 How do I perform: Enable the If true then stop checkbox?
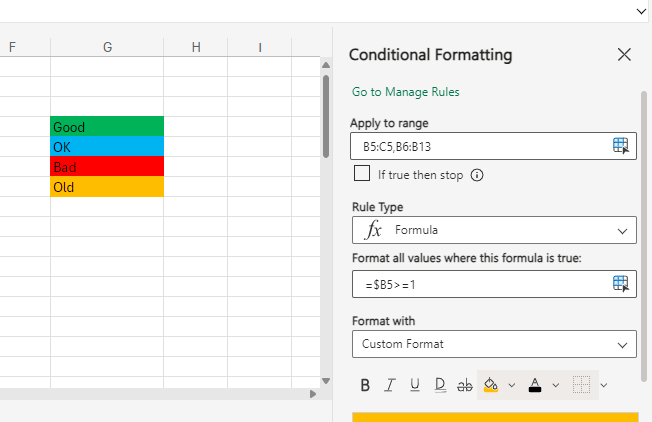[362, 173]
